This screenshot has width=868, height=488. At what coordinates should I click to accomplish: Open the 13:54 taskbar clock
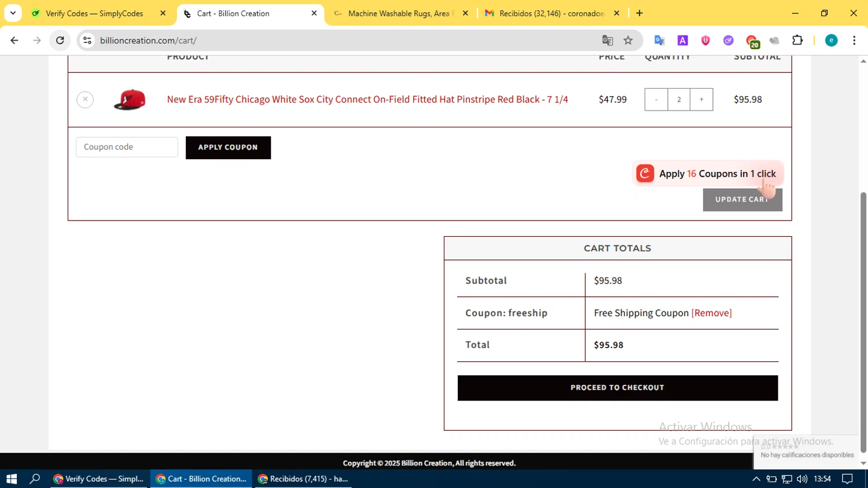click(x=822, y=479)
